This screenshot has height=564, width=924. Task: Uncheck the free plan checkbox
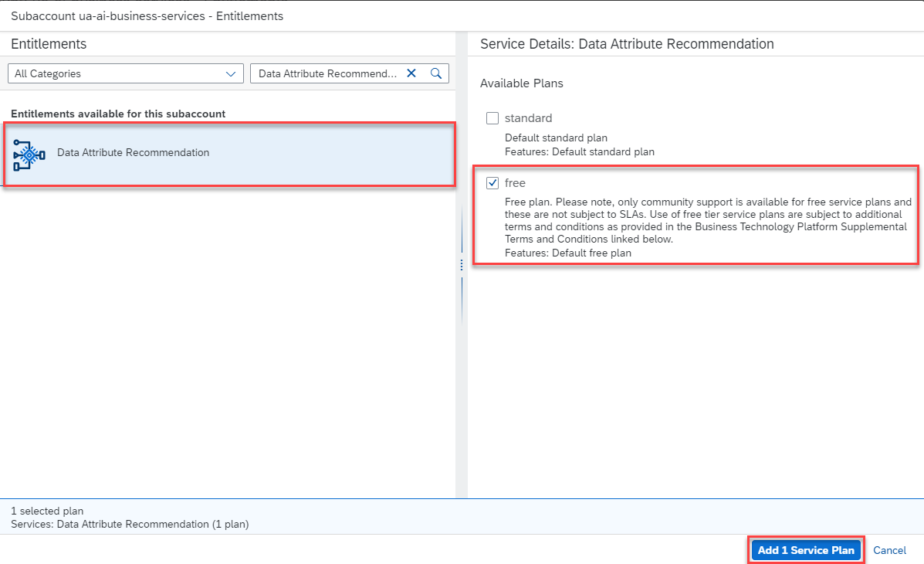tap(492, 183)
